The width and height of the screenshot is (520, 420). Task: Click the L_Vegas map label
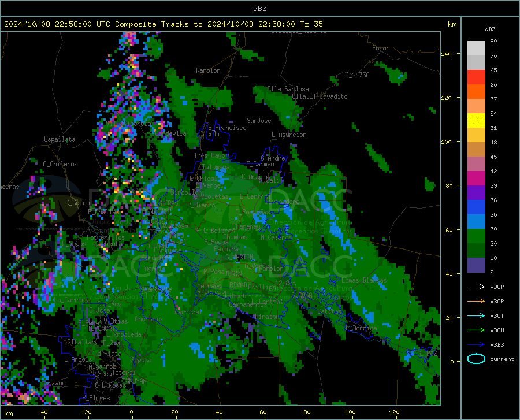pos(74,244)
